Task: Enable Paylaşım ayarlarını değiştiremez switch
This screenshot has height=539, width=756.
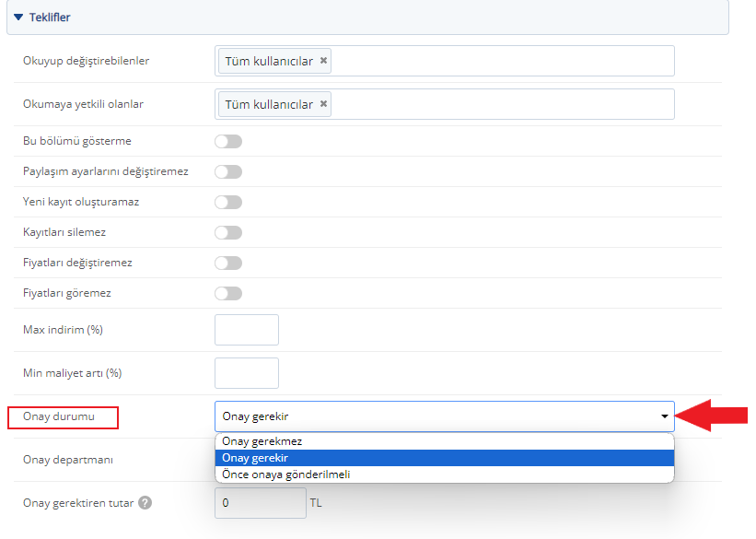Action: (228, 171)
